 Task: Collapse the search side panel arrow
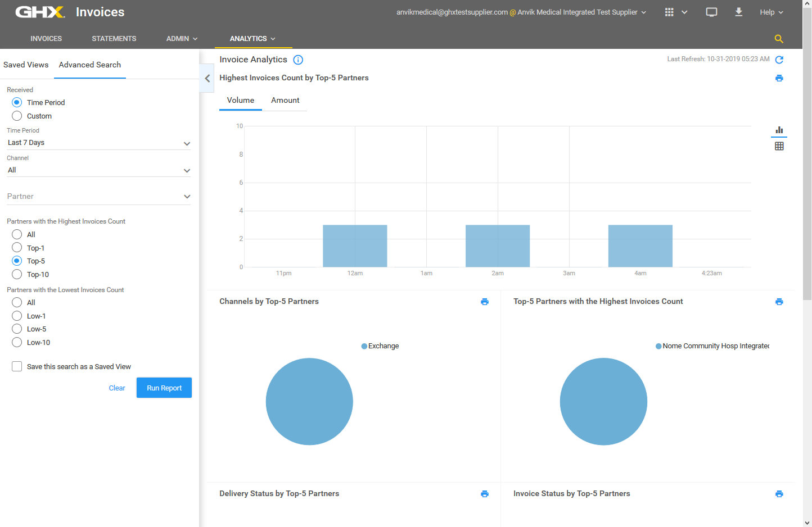tap(207, 78)
